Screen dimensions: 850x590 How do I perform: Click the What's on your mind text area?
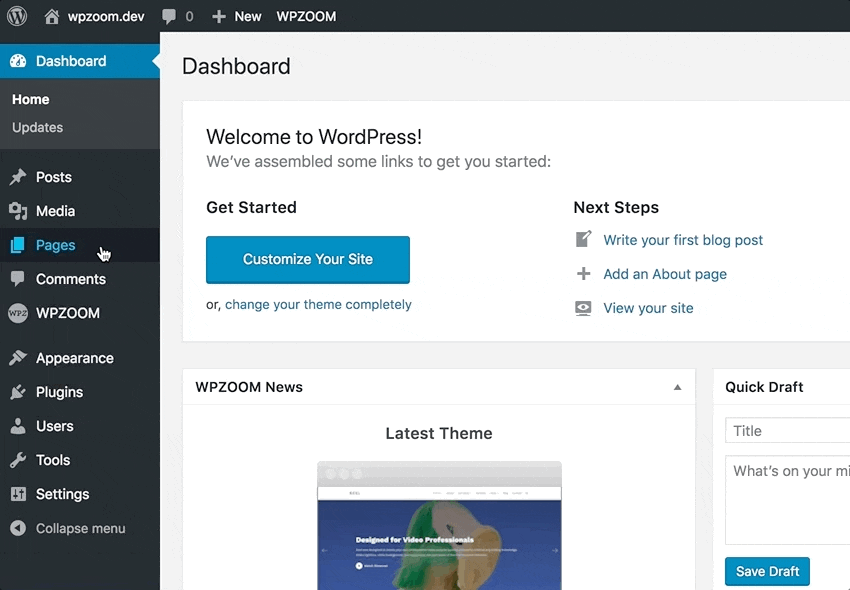click(788, 500)
